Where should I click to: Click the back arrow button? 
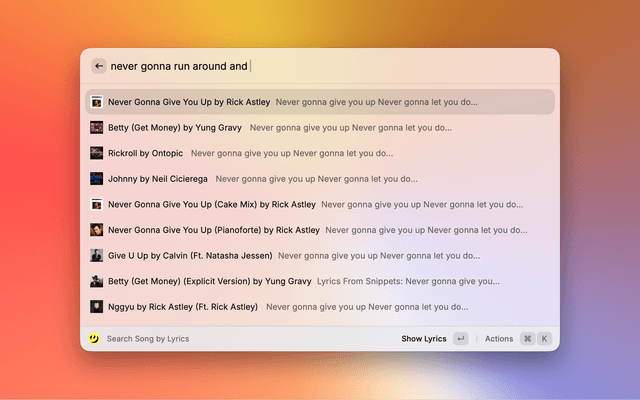tap(98, 66)
